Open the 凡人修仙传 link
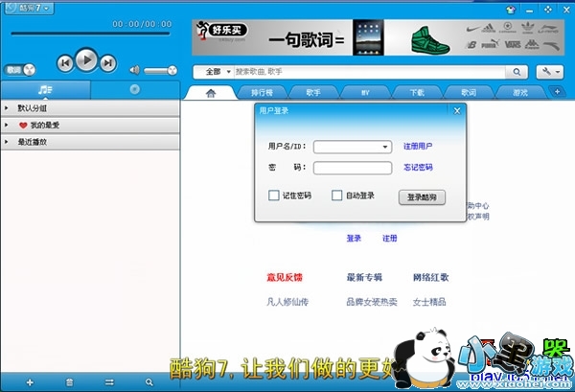The height and width of the screenshot is (392, 575). 287,302
